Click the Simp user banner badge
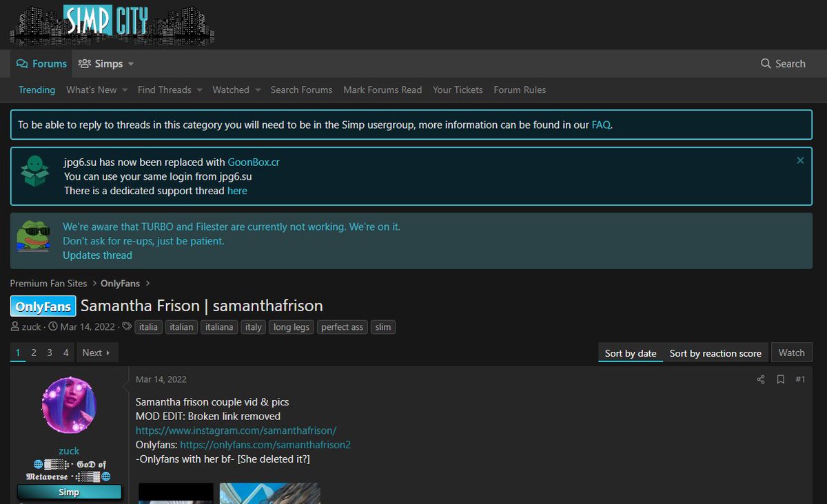This screenshot has height=504, width=827. click(x=69, y=492)
